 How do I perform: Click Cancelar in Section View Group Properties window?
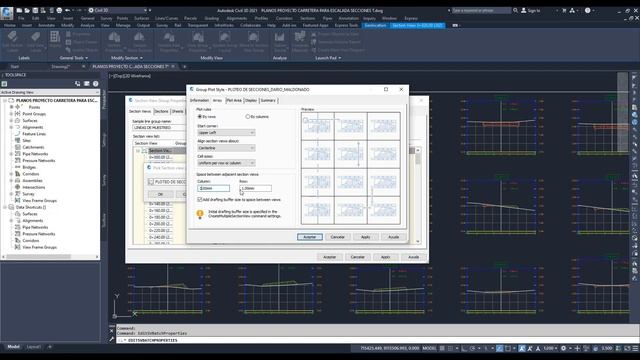pos(358,257)
